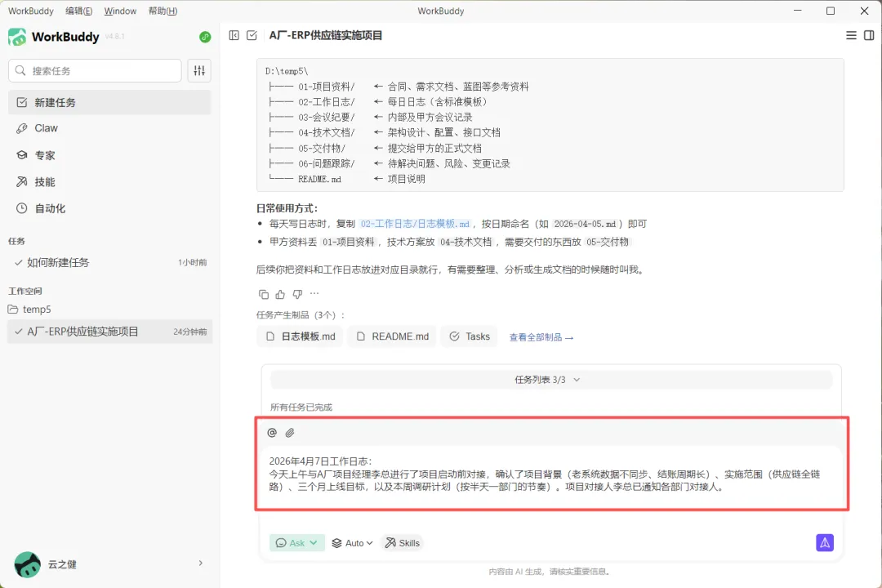This screenshot has height=588, width=882.
Task: Click the 日常使用方式 heading
Action: pyautogui.click(x=287, y=208)
